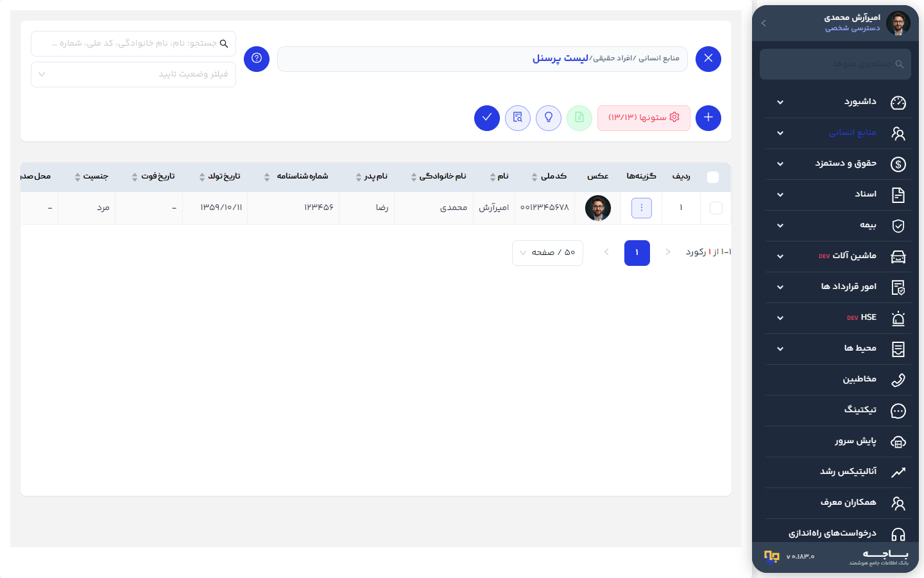Viewport: 924px width, 578px height.
Task: Click the user profile avatar in sidebar
Action: [x=898, y=23]
